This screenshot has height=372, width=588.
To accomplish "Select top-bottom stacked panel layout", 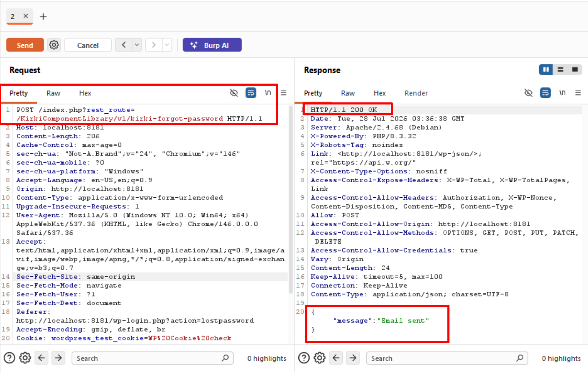I will (560, 69).
